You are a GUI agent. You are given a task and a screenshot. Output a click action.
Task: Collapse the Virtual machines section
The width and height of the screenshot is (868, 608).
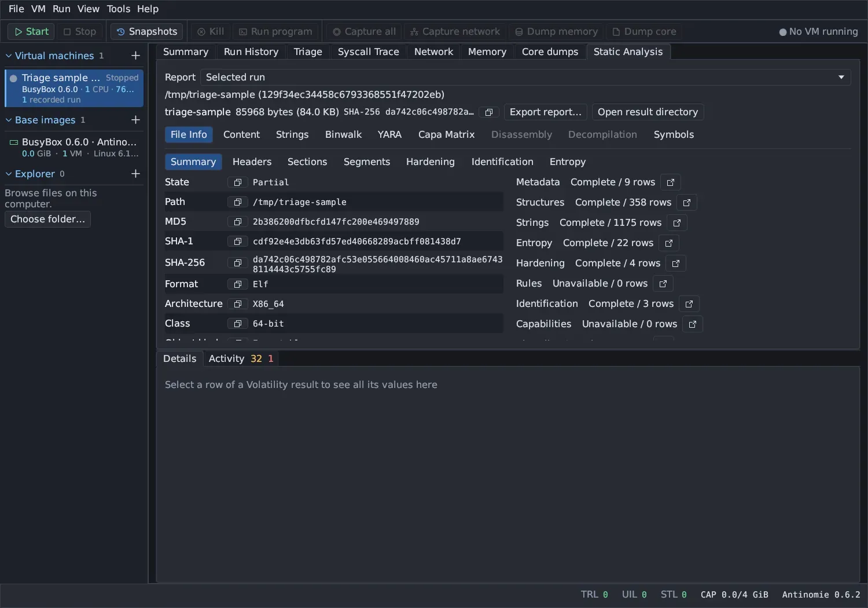coord(9,56)
